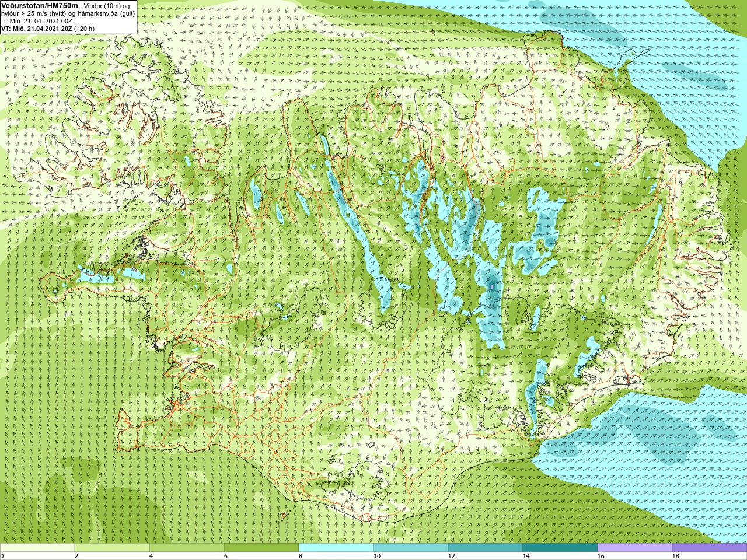Viewport: 747px width, 560px height.
Task: Click the legend scale label "8"
Action: (x=301, y=556)
